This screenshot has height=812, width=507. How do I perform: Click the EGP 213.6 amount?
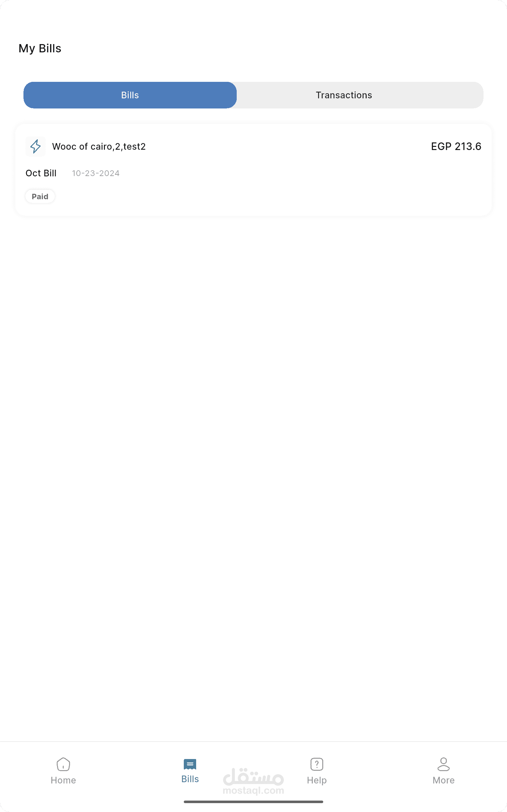pos(456,146)
